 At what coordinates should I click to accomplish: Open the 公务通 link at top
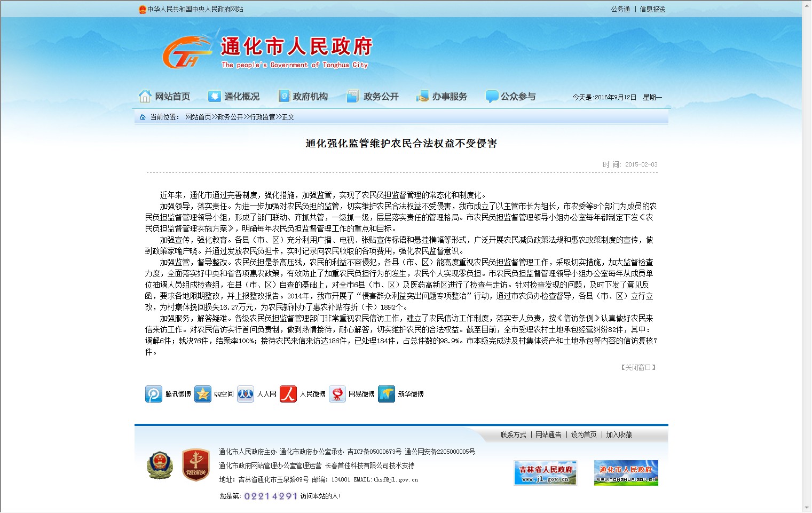tap(620, 9)
